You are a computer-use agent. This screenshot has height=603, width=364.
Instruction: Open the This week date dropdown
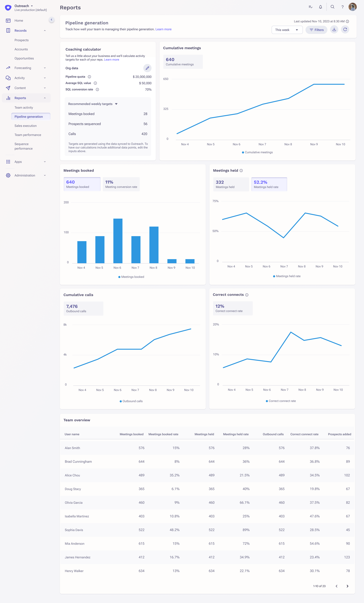point(287,30)
